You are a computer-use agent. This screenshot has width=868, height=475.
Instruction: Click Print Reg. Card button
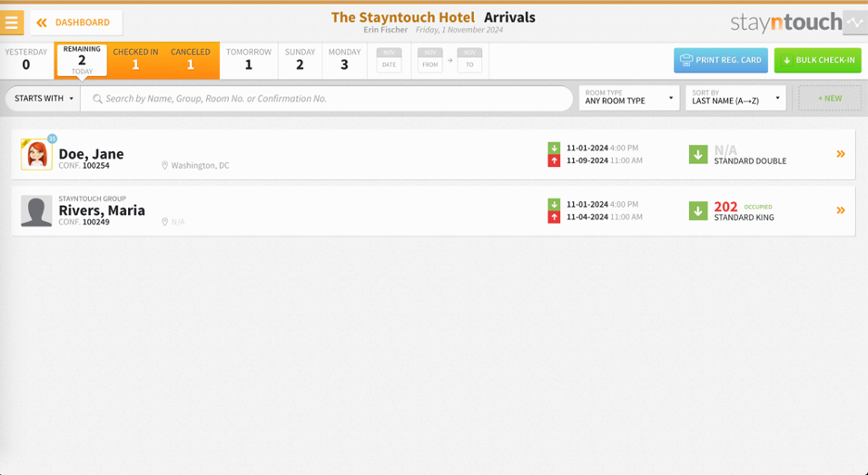click(x=721, y=60)
